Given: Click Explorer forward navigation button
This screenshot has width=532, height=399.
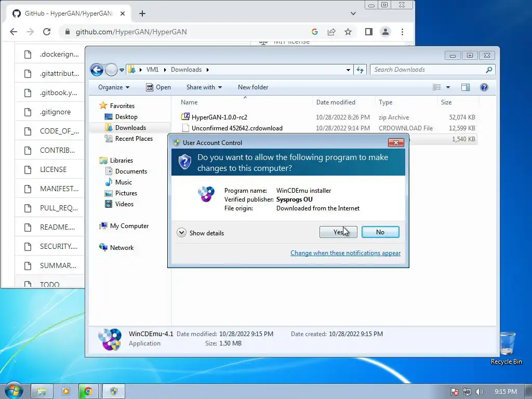Looking at the screenshot, I should tap(111, 70).
